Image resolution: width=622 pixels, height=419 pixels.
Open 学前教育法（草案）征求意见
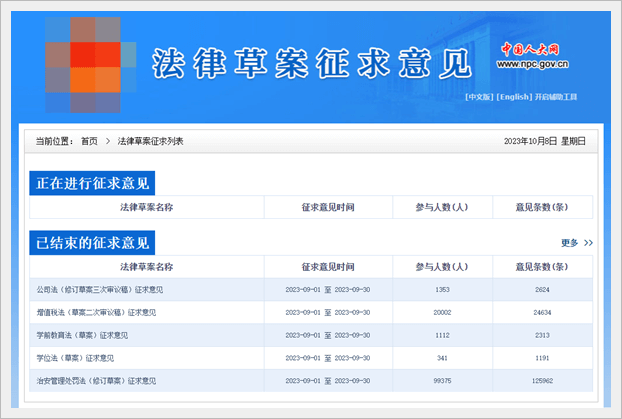click(x=82, y=335)
